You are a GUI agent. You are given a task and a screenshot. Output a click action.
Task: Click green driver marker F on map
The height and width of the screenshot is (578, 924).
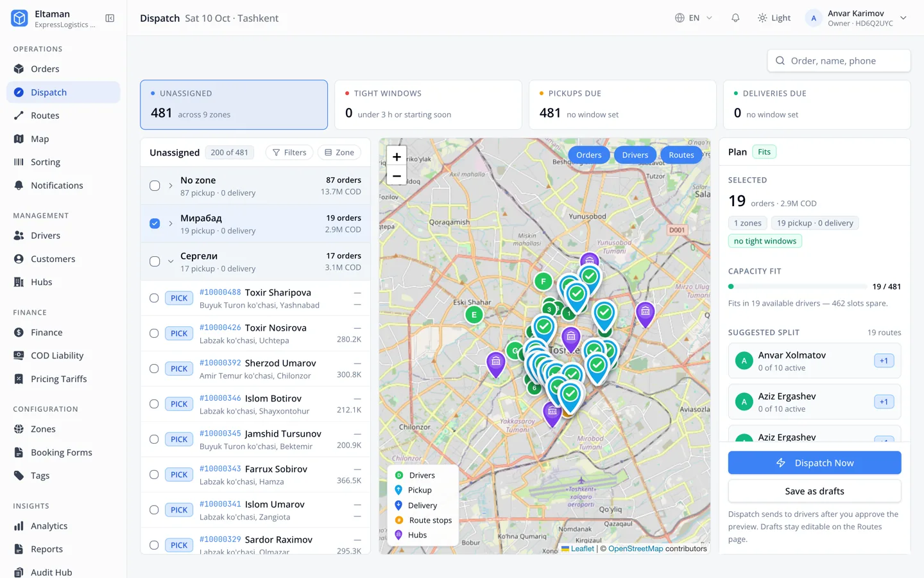(543, 281)
